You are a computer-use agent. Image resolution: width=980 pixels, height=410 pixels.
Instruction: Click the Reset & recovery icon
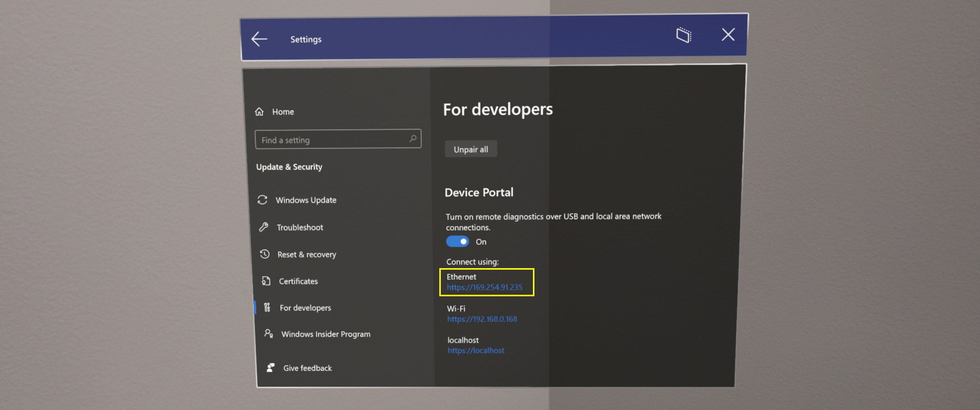coord(264,254)
